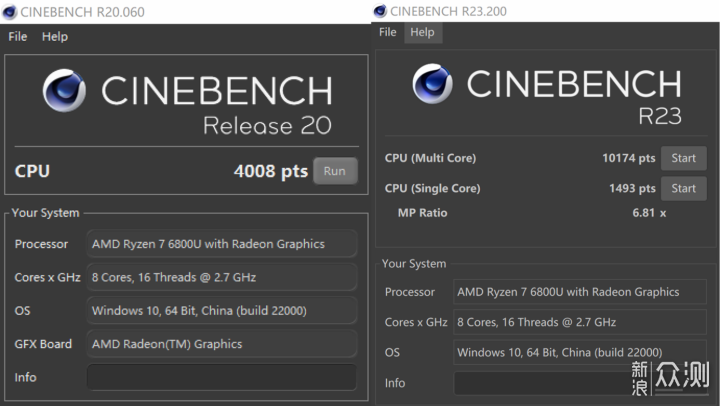Click the CINEBENCH R20.060 window title
The image size is (720, 406).
[83, 12]
